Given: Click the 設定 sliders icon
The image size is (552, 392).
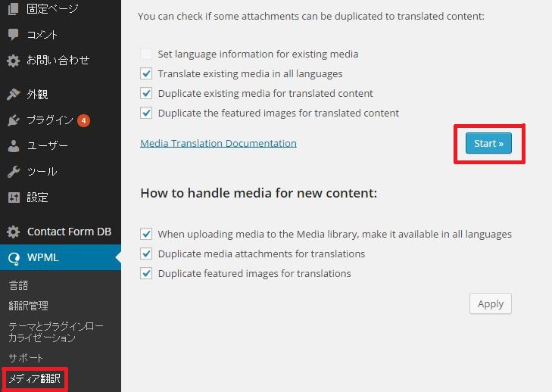Looking at the screenshot, I should tap(14, 198).
